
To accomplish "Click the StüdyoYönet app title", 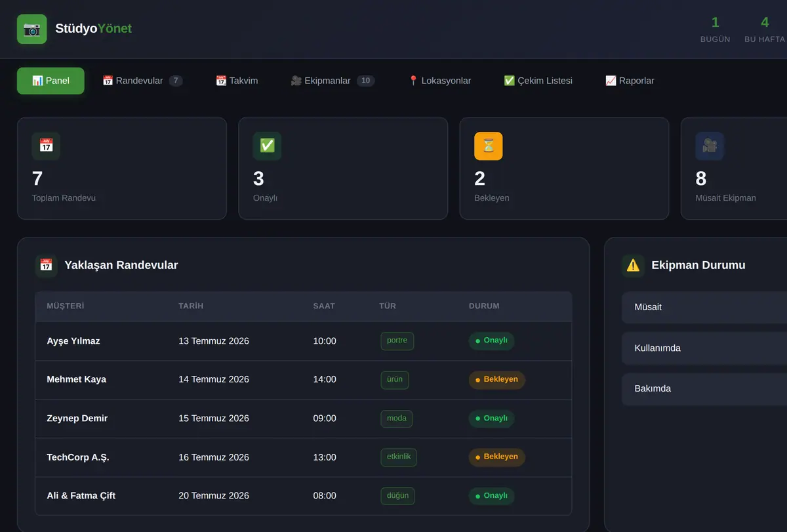I will tap(94, 29).
